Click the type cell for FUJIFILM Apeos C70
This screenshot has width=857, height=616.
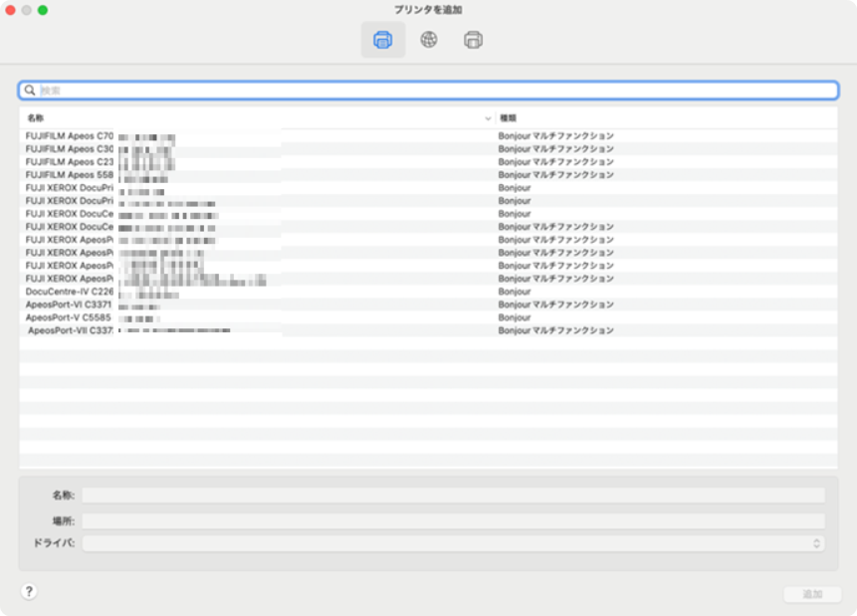pos(555,136)
